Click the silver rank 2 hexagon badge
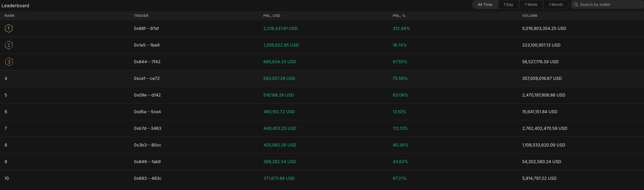Viewport: 644px width, 190px height. point(9,45)
